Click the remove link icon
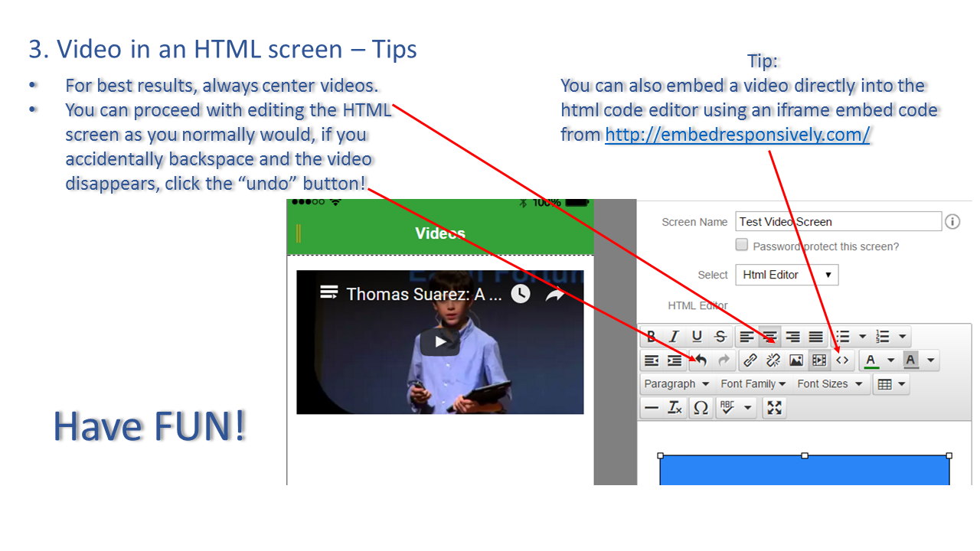Image resolution: width=980 pixels, height=551 pixels. (773, 360)
